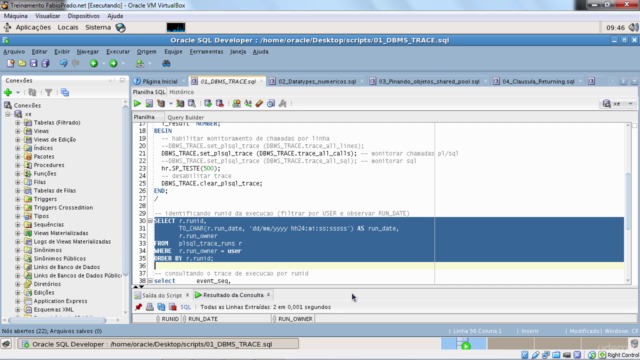This screenshot has height=360, width=640.
Task: Click the SQL link in results toolbar
Action: (185, 307)
